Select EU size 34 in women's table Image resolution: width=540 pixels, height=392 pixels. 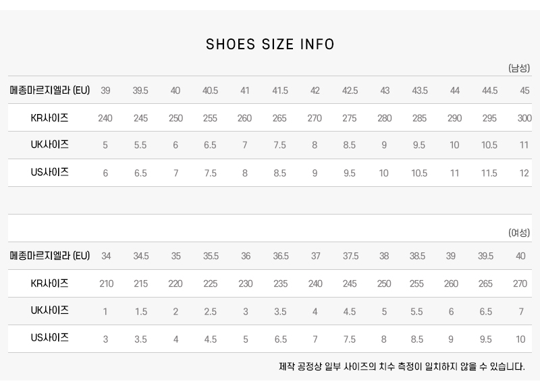(x=106, y=256)
